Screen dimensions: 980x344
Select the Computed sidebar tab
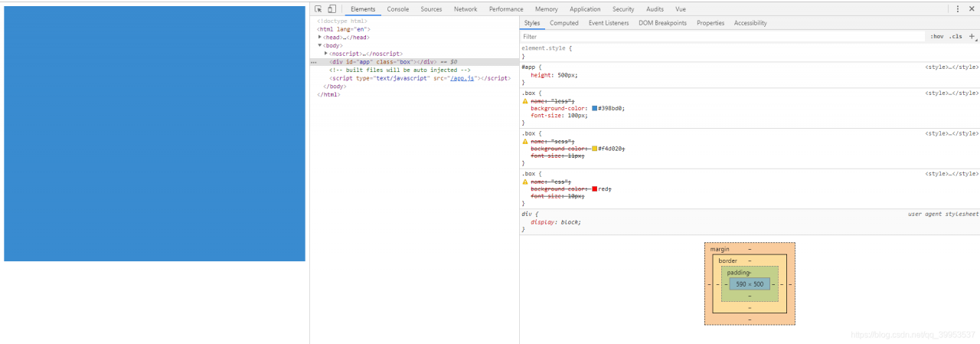click(564, 23)
